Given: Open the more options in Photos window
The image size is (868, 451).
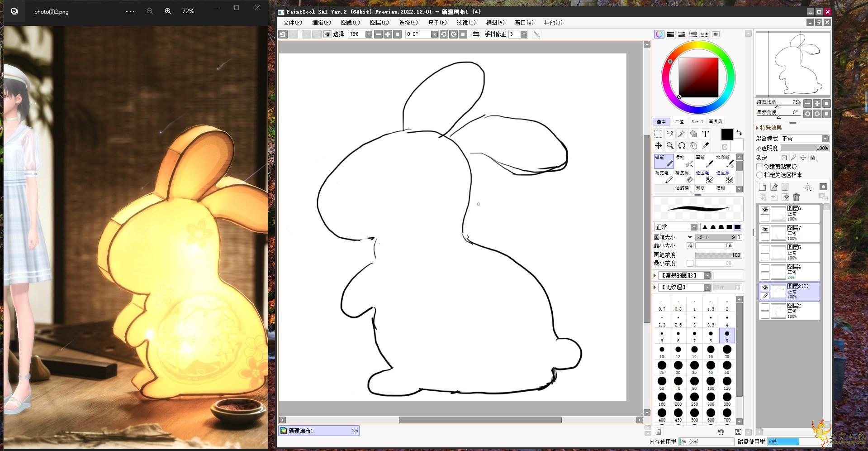Looking at the screenshot, I should 130,11.
